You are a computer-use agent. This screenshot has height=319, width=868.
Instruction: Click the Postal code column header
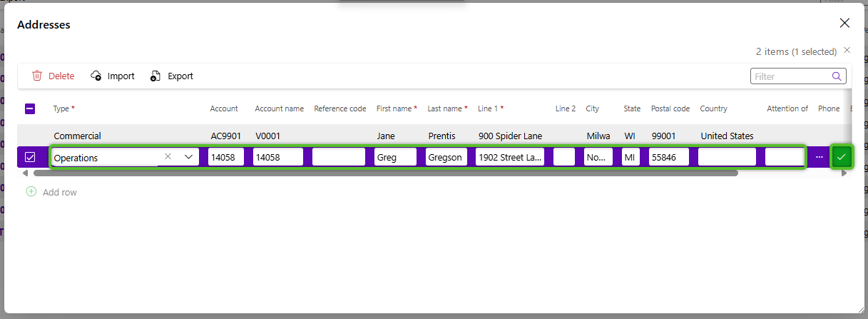tap(670, 108)
